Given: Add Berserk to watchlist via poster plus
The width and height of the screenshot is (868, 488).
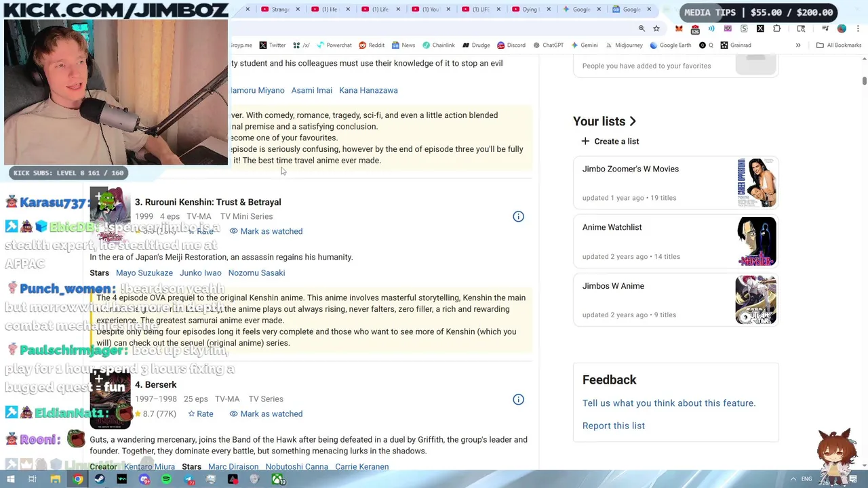Looking at the screenshot, I should [x=98, y=379].
